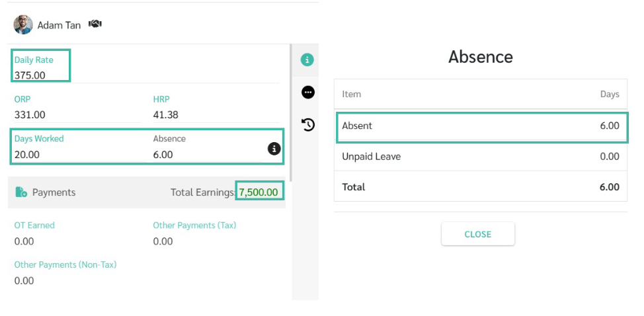Close the Absence dialog
644x316 pixels.
tap(477, 234)
